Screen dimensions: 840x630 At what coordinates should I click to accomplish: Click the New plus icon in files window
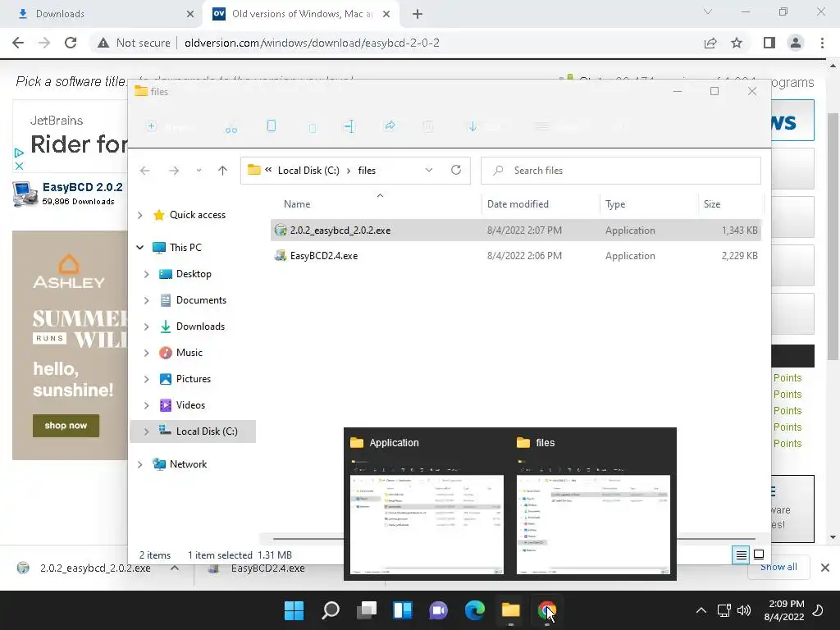coord(152,126)
